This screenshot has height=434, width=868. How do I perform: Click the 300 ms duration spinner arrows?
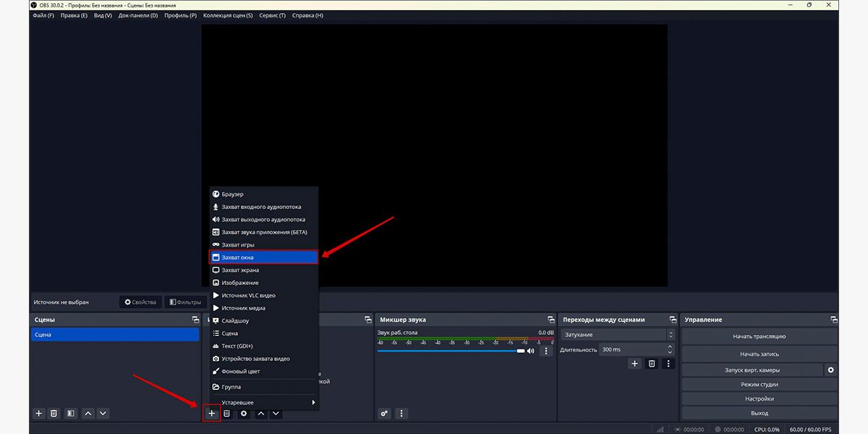point(670,349)
